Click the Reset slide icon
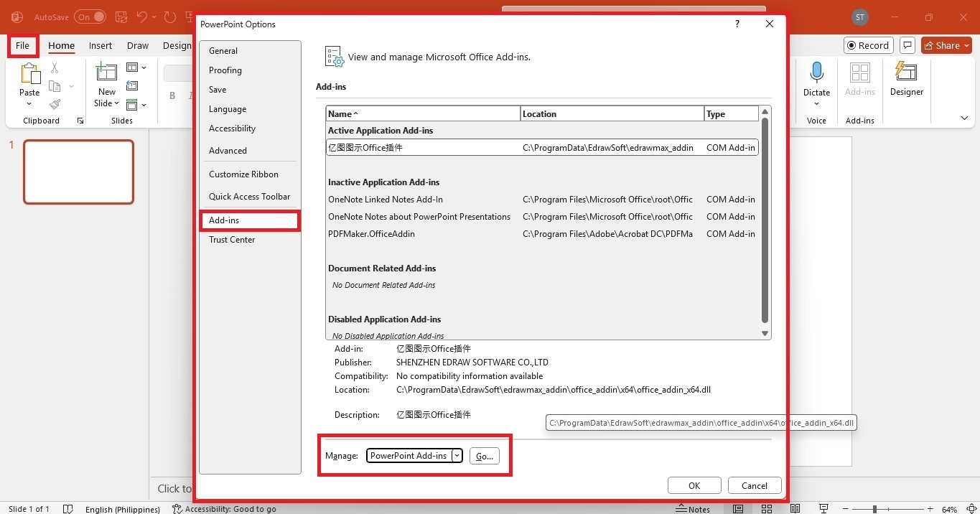This screenshot has width=980, height=514. click(x=132, y=86)
